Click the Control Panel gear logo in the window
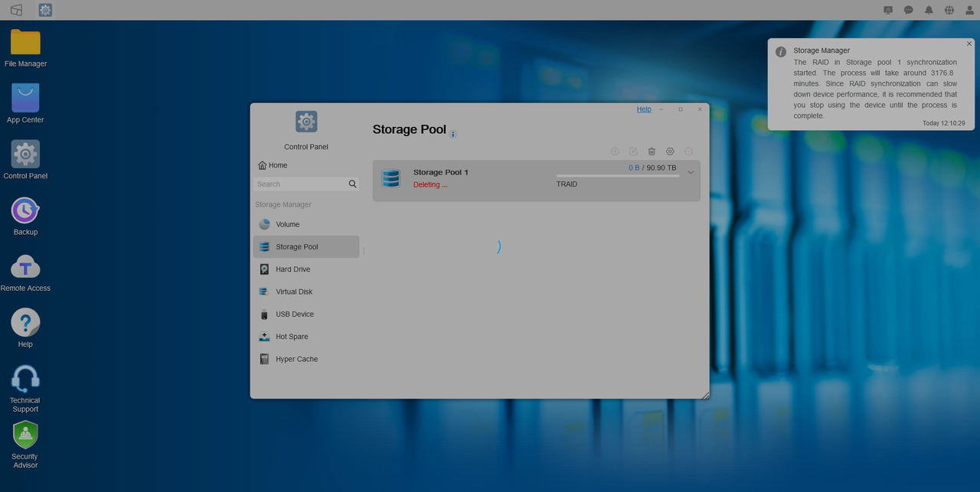980x492 pixels. tap(306, 121)
